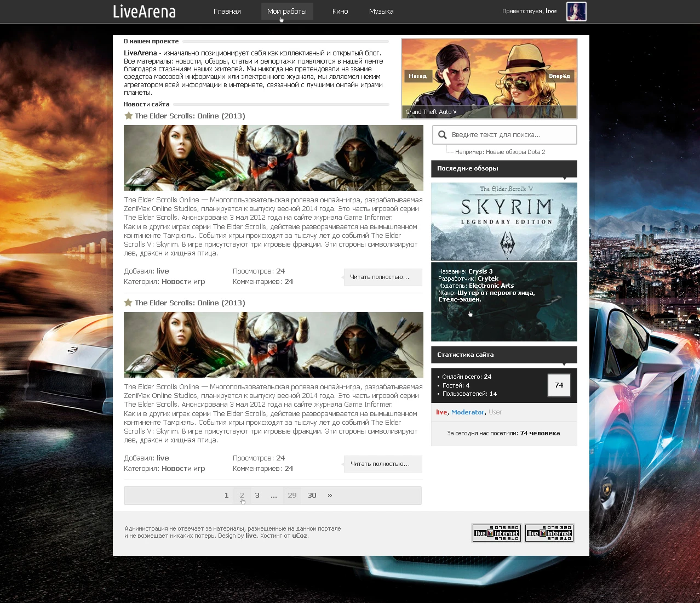700x603 pixels.
Task: Open the user avatar in header
Action: (x=576, y=12)
